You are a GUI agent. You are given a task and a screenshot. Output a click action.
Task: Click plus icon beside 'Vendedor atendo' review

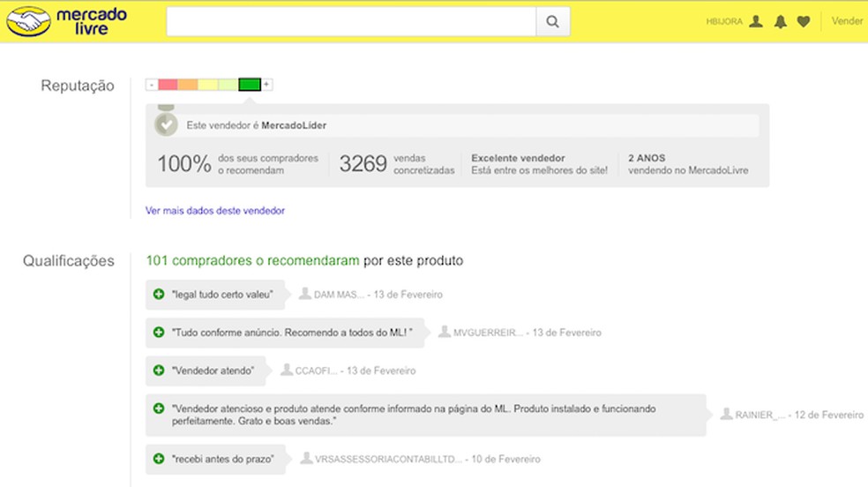click(159, 371)
